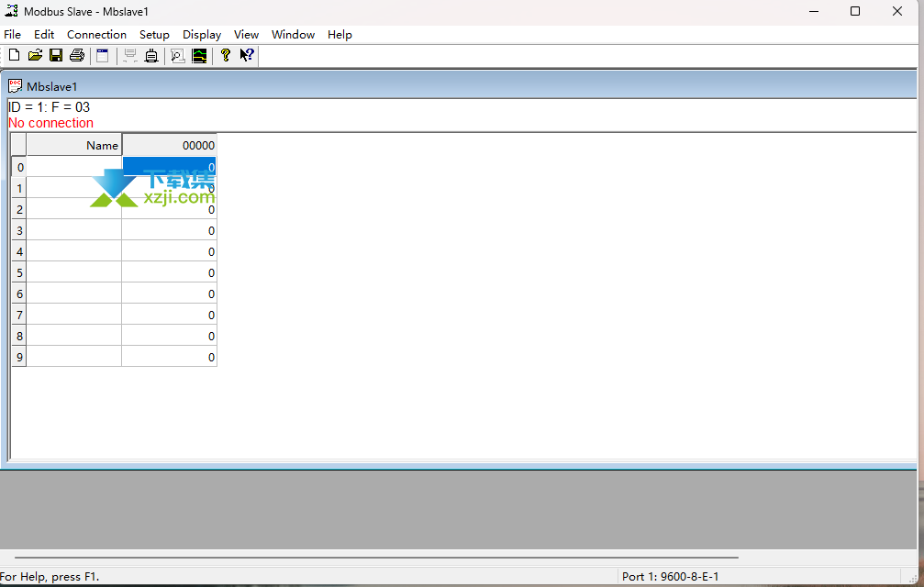Open the real-time chart icon
This screenshot has width=924, height=587.
tap(199, 55)
